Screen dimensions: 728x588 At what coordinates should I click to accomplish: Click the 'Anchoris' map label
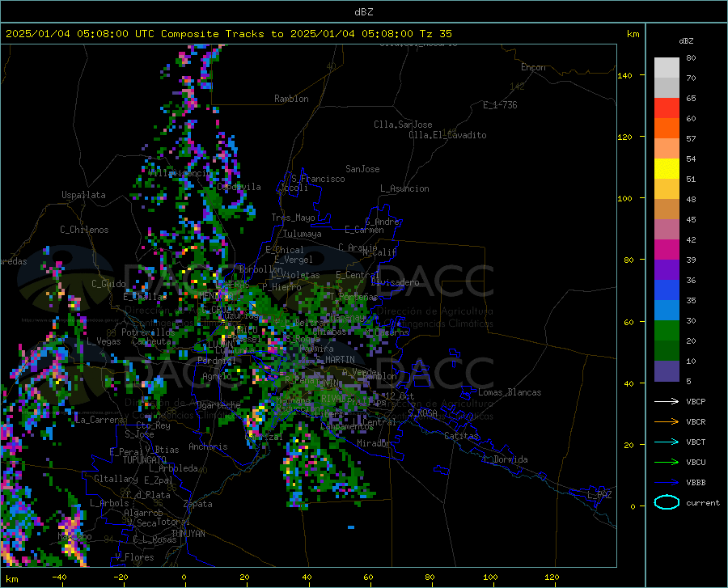[x=208, y=447]
